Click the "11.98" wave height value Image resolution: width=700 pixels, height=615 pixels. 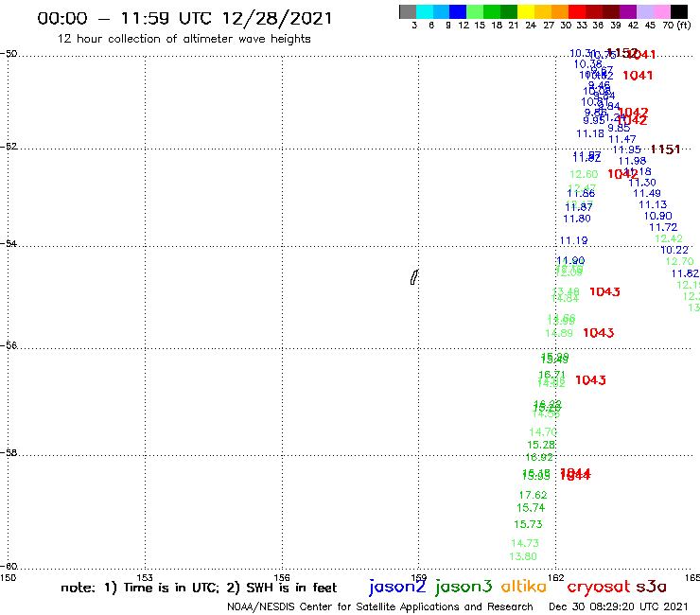click(632, 161)
